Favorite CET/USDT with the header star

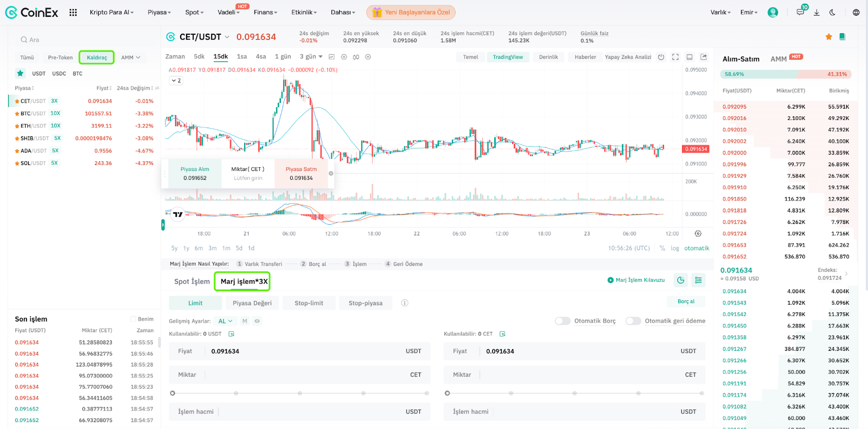(x=828, y=36)
